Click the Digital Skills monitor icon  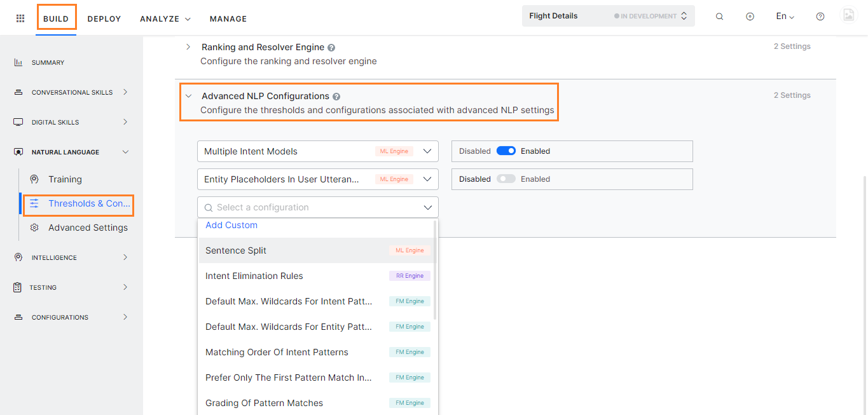coord(18,121)
